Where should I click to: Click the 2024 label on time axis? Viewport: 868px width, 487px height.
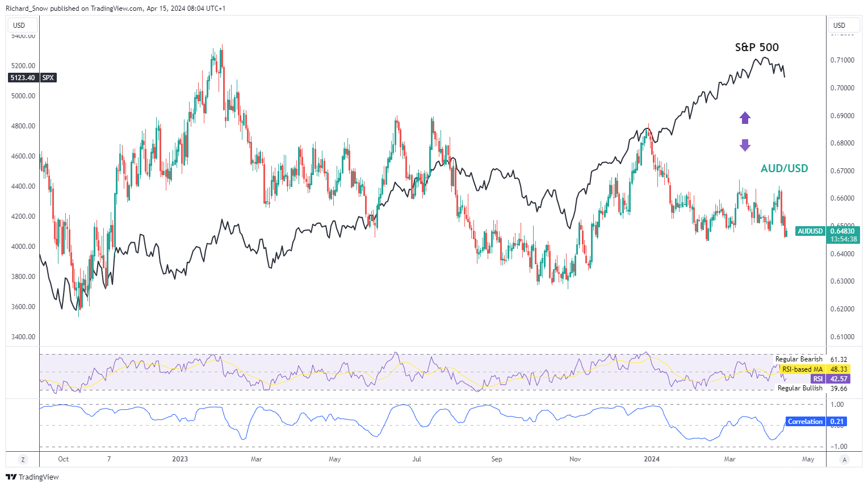pos(652,459)
